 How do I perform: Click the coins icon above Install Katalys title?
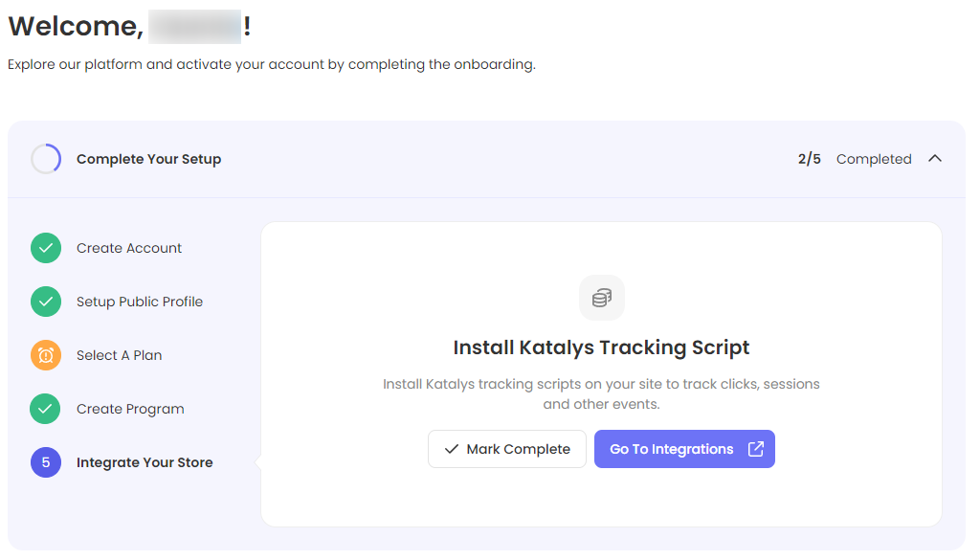coord(601,298)
